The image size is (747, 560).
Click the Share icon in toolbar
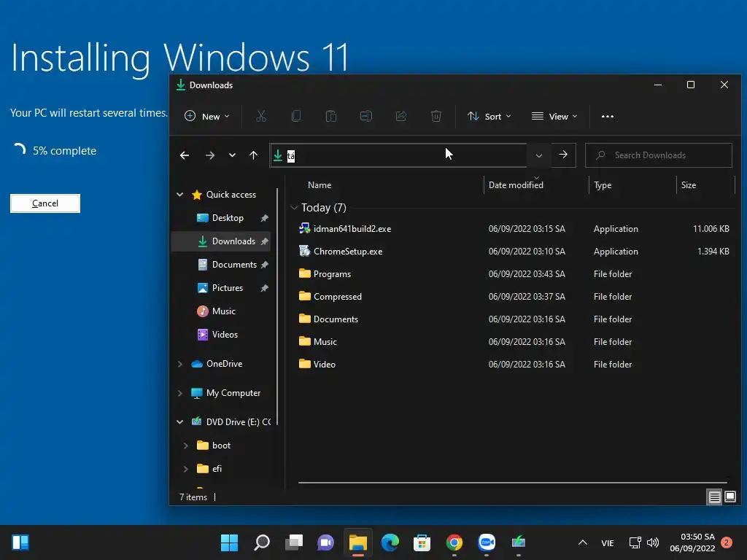(x=401, y=116)
